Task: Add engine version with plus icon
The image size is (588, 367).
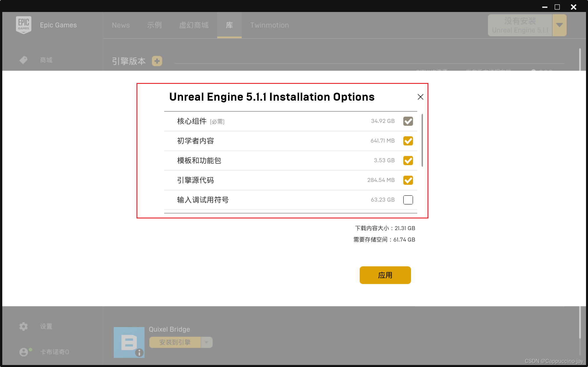Action: (157, 61)
